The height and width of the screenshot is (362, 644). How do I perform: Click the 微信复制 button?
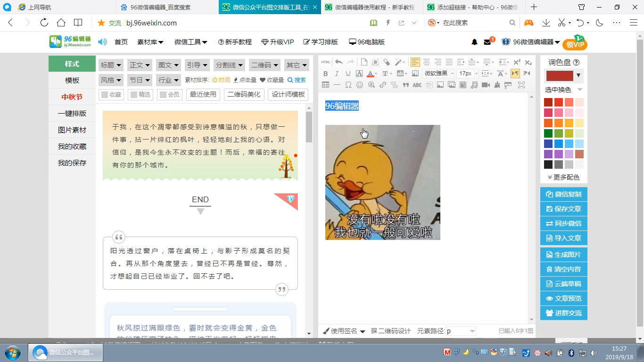563,194
